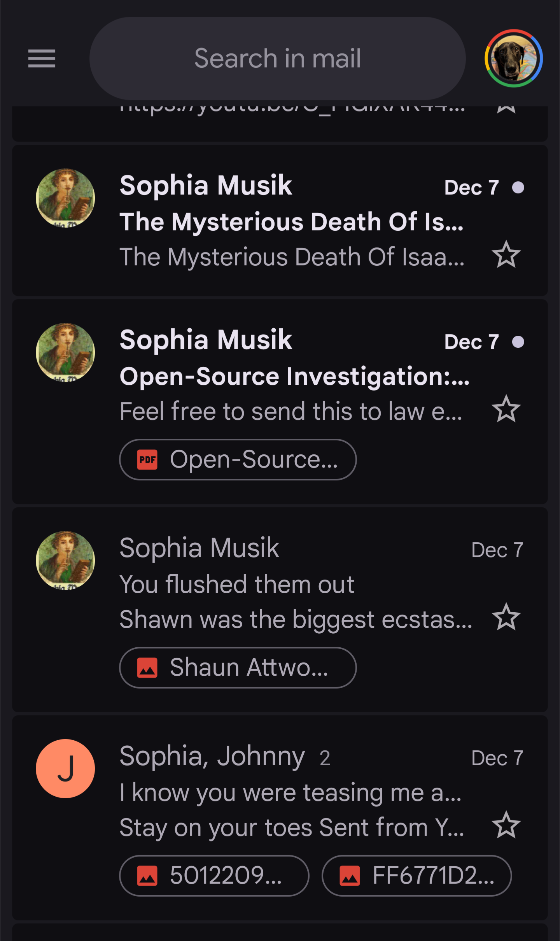Tap sender avatar on Mysterious Death email
560x941 pixels.
[65, 198]
